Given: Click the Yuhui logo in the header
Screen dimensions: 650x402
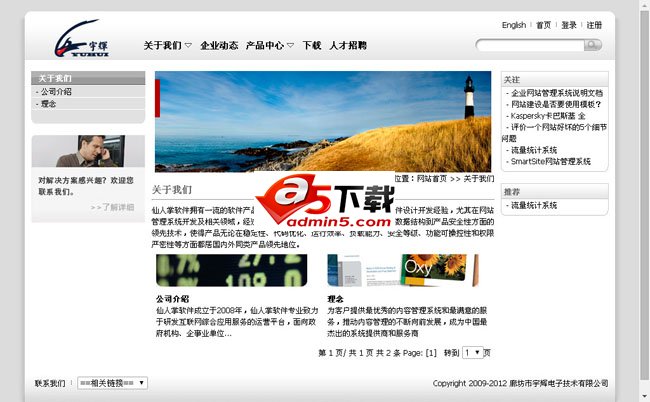Looking at the screenshot, I should click(82, 38).
